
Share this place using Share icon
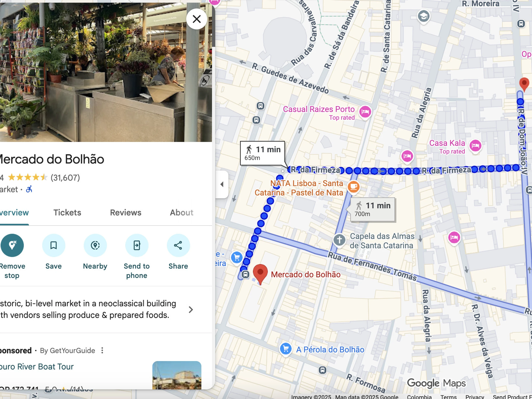click(178, 245)
